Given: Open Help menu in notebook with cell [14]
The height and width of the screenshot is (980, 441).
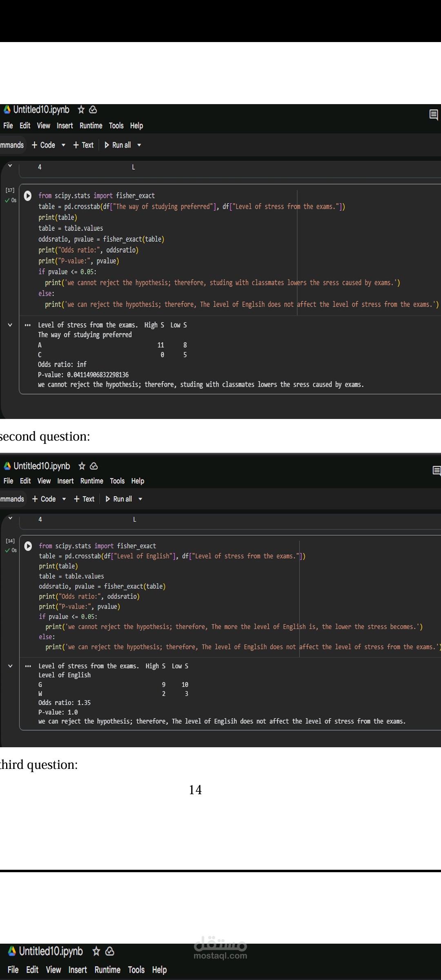Looking at the screenshot, I should [x=138, y=481].
